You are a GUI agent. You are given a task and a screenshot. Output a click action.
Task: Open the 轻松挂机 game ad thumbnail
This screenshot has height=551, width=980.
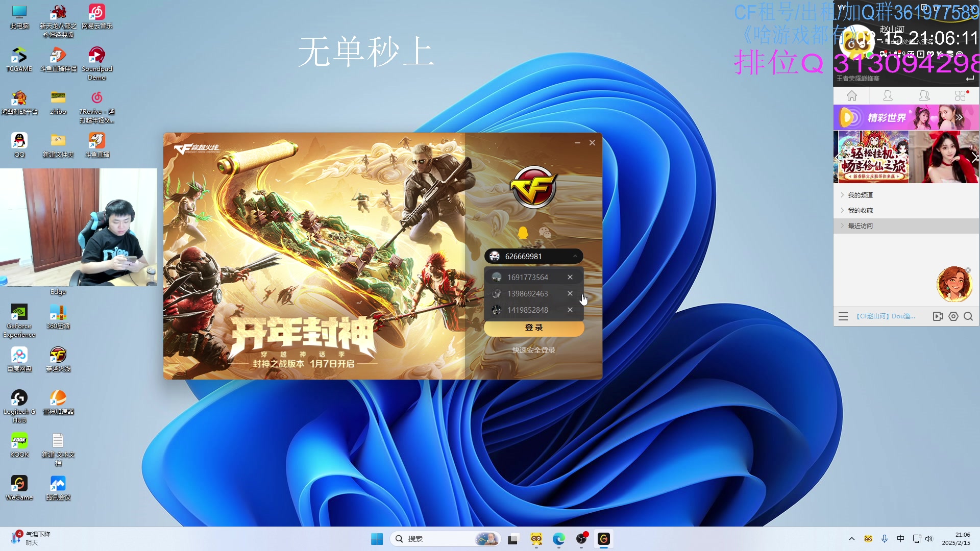[x=873, y=157]
